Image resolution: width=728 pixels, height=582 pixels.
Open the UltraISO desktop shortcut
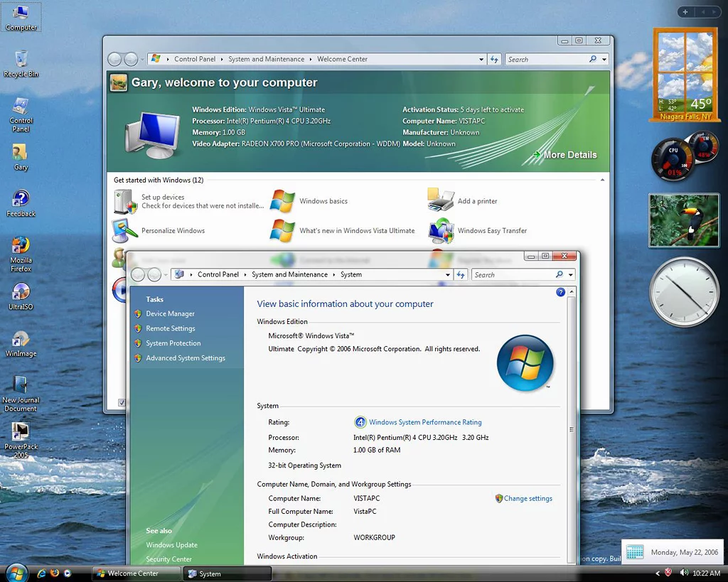pos(21,293)
